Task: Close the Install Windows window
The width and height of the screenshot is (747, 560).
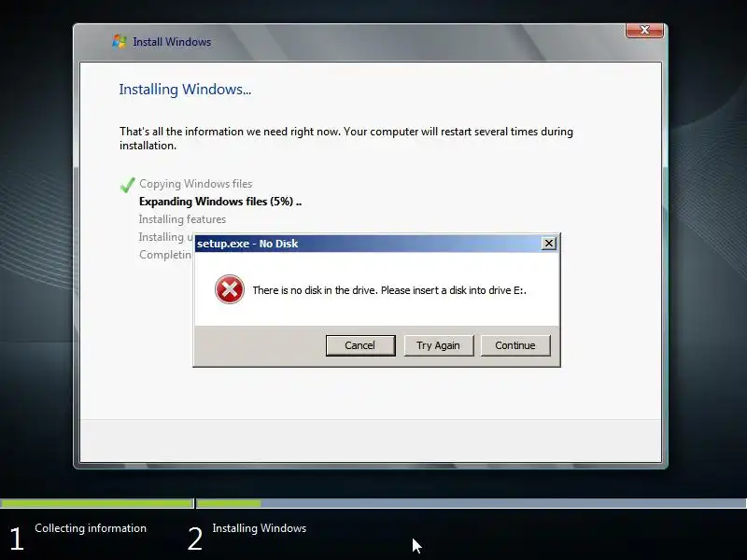Action: tap(644, 30)
